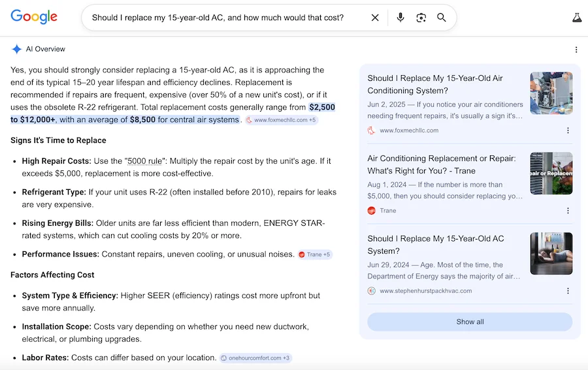Click the "Labor Rates:" bullet label

(x=45, y=358)
